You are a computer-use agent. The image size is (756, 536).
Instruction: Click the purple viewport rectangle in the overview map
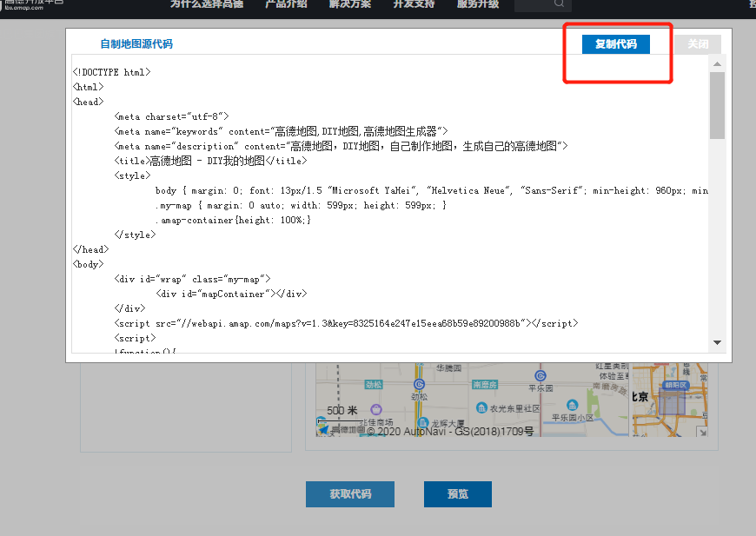click(672, 403)
